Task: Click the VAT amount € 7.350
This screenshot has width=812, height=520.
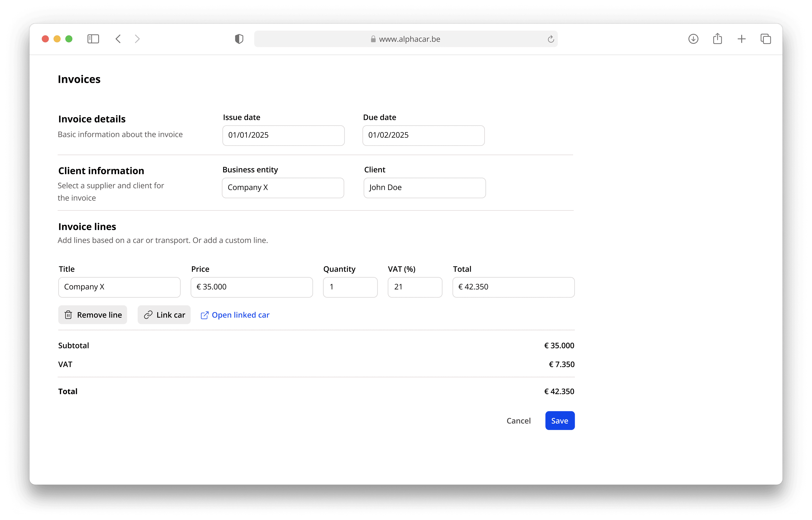Action: point(561,364)
